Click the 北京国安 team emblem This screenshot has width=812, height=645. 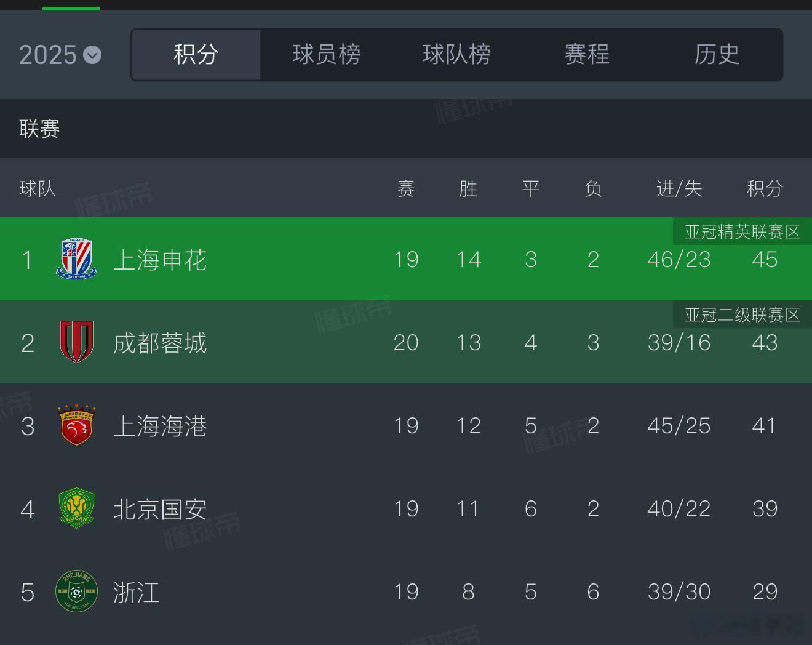[x=76, y=508]
